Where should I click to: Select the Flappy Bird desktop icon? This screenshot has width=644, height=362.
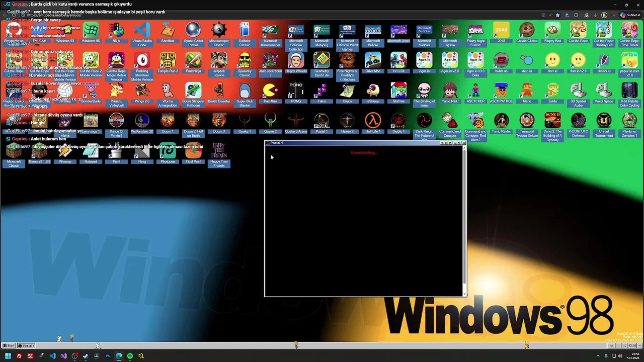click(552, 32)
